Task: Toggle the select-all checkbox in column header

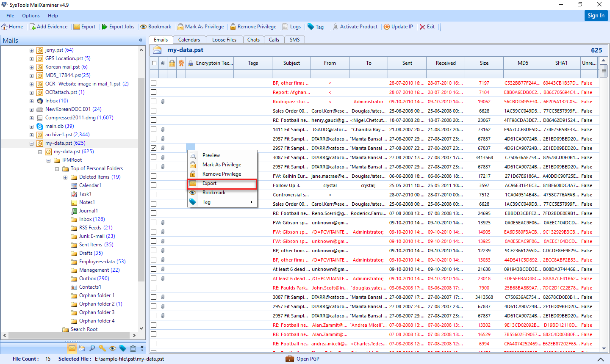Action: pyautogui.click(x=154, y=63)
